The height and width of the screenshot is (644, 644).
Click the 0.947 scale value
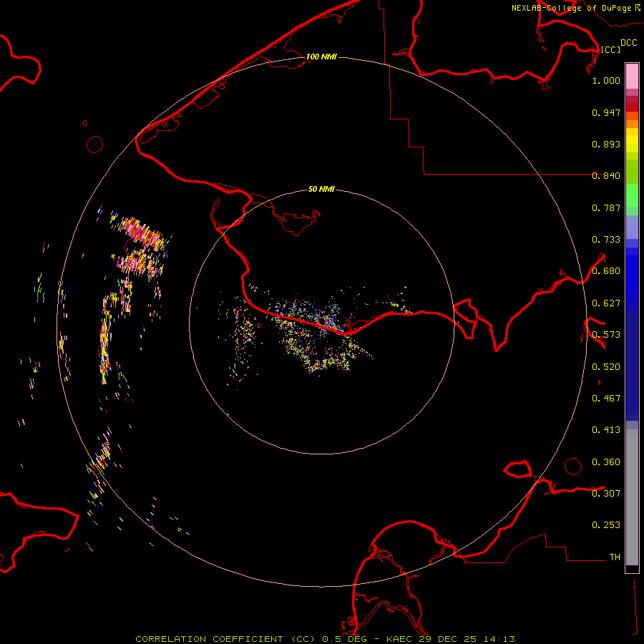606,112
